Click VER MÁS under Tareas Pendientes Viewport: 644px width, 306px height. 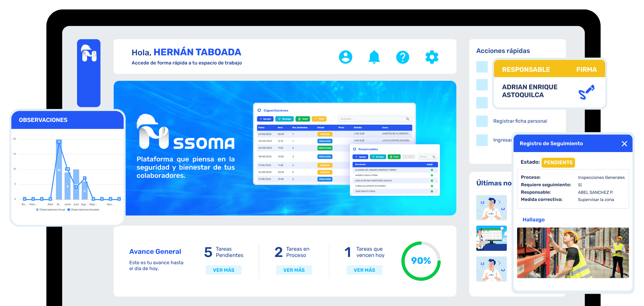coord(224,270)
